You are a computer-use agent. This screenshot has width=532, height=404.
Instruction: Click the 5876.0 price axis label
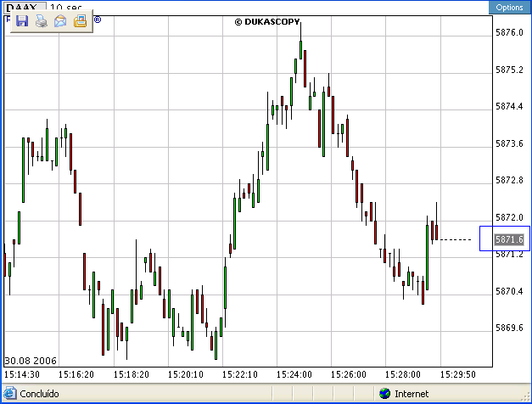click(509, 32)
